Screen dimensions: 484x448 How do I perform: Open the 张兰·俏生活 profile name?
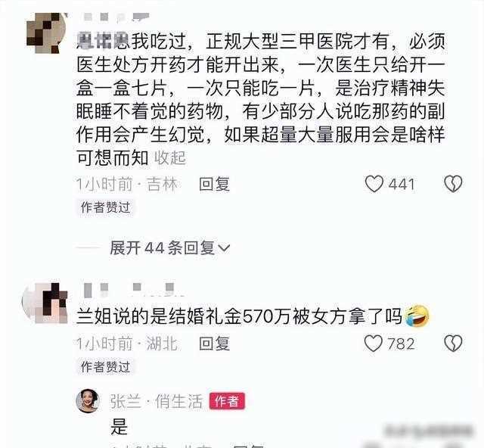(157, 401)
